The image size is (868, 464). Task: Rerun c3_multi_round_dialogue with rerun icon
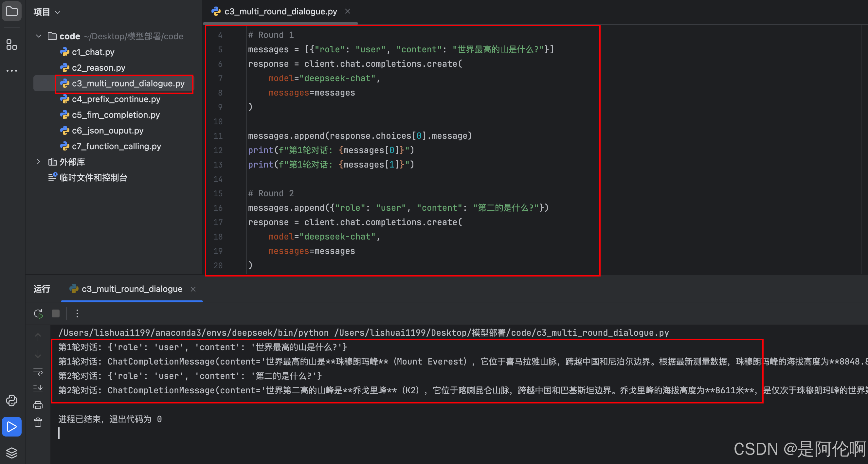click(38, 314)
